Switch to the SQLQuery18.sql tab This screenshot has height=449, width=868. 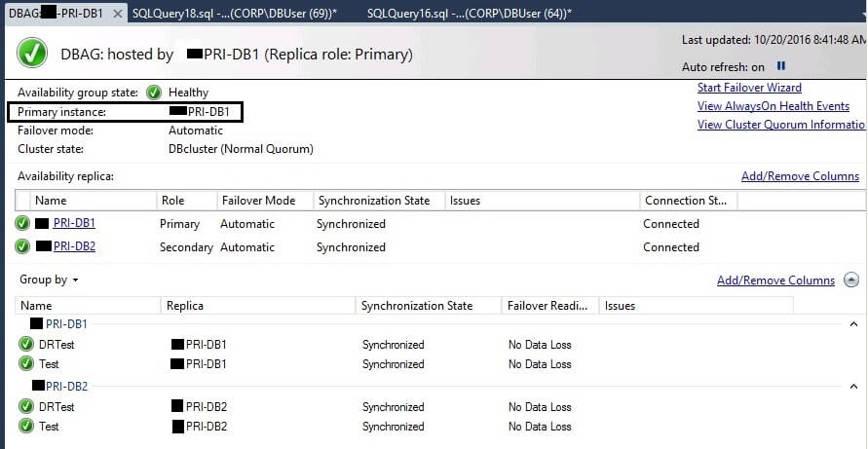point(234,14)
